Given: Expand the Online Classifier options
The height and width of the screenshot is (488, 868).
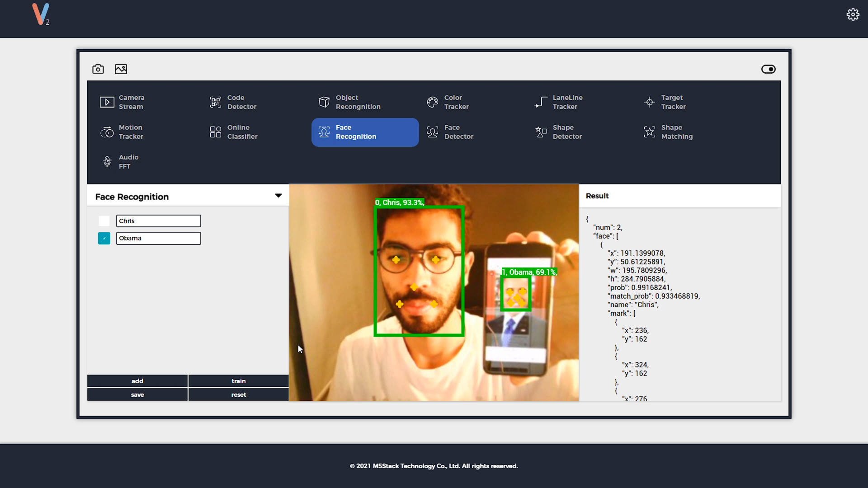Looking at the screenshot, I should (242, 131).
